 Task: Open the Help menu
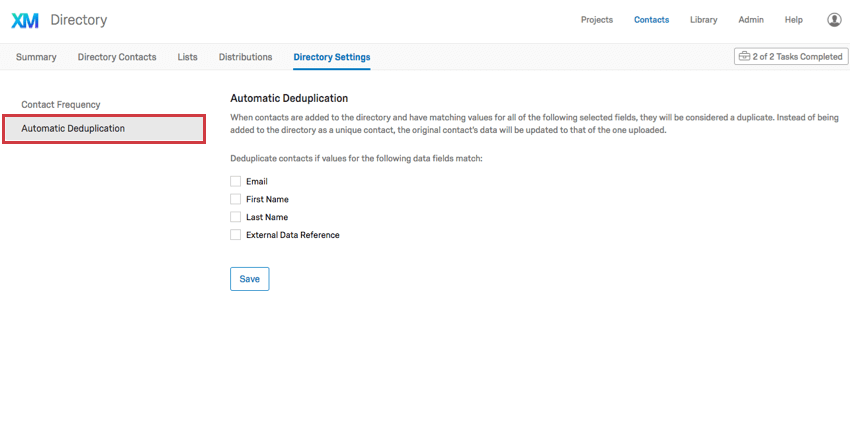794,20
